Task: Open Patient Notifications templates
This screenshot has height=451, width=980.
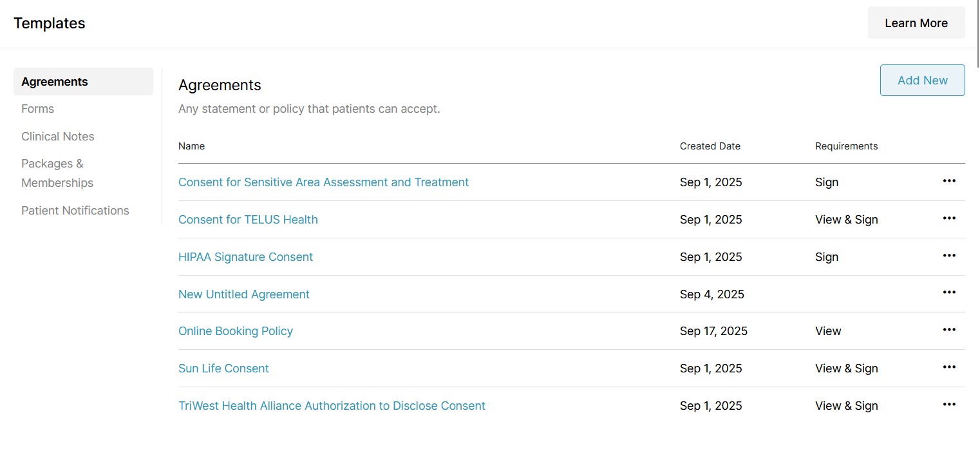Action: coord(75,211)
